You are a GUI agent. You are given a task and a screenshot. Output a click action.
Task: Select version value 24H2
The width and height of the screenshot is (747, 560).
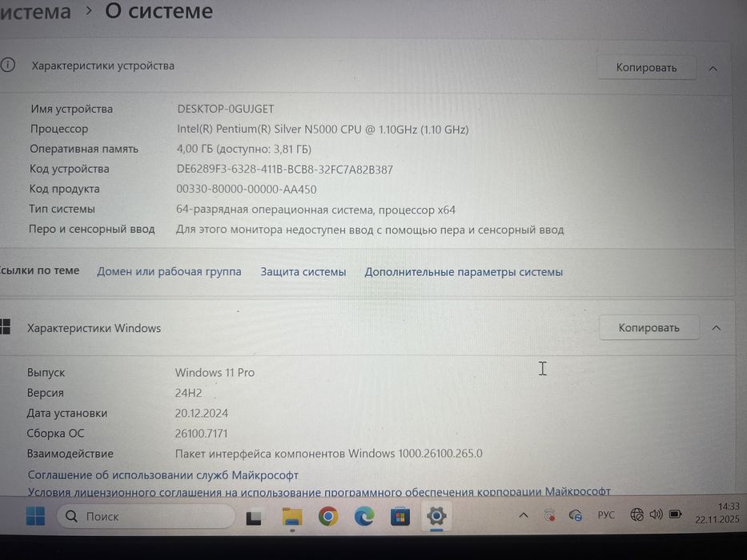point(188,393)
